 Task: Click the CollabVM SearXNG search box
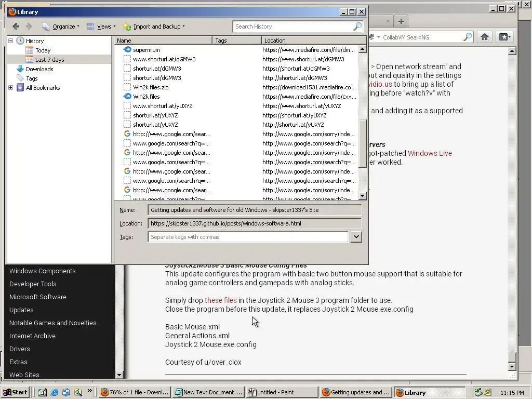coord(421,37)
